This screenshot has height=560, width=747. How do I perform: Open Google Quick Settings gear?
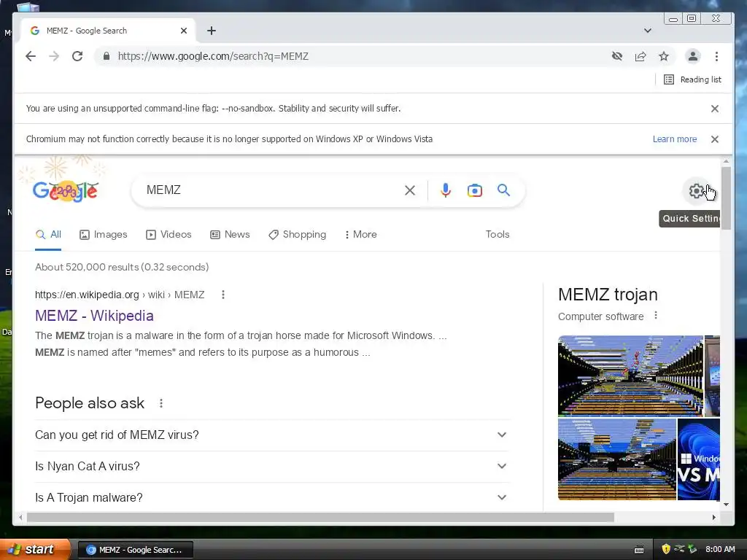point(697,191)
